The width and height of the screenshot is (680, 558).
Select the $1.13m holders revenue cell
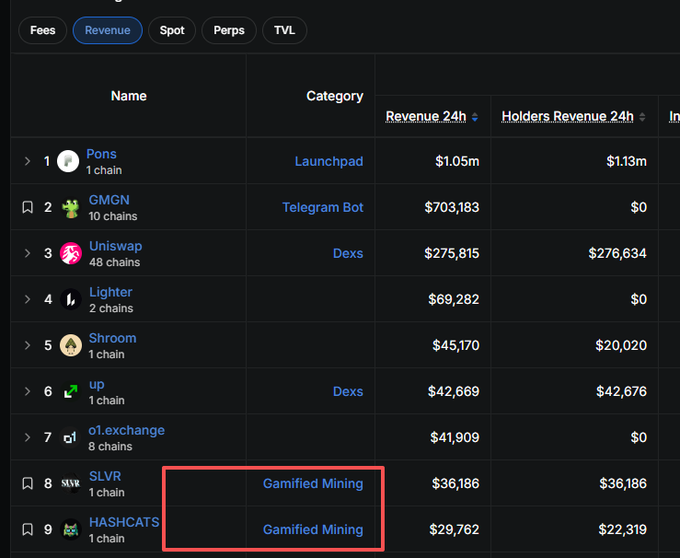(626, 161)
